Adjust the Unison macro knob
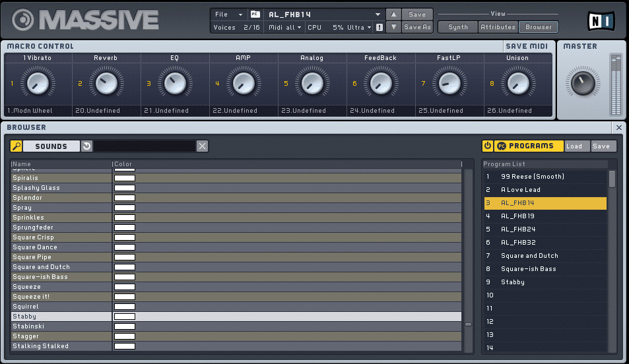 [518, 83]
